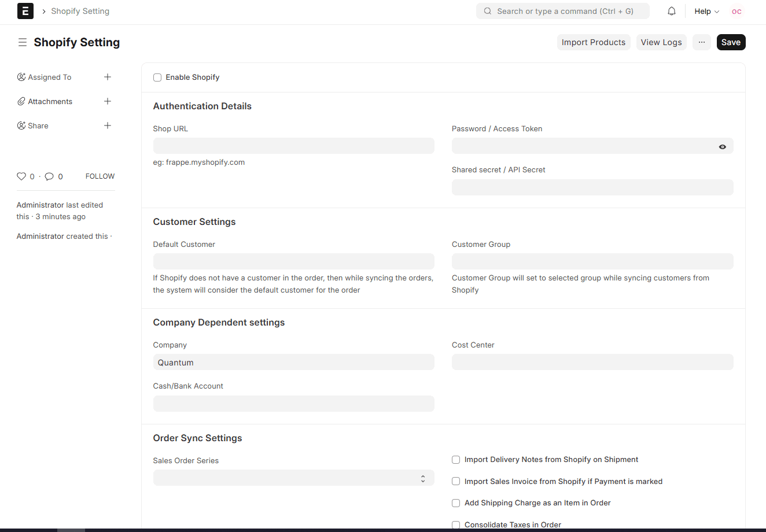
Task: Focus the search or type a command bar
Action: point(563,11)
